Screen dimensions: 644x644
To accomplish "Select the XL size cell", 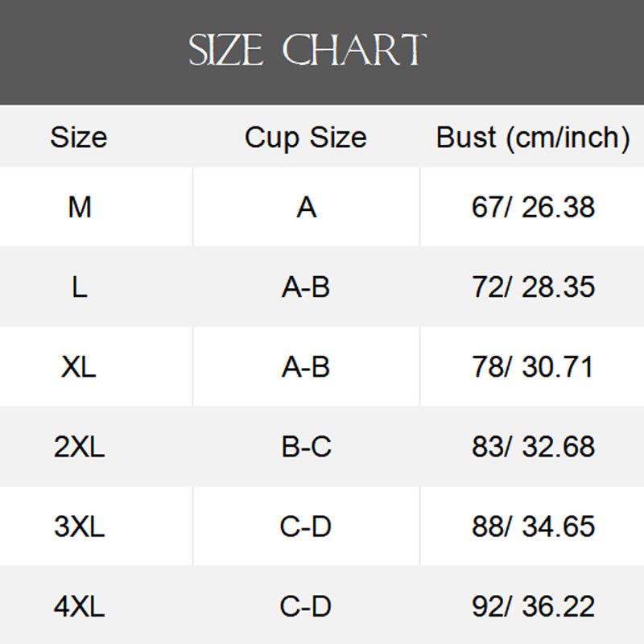I will (x=80, y=367).
